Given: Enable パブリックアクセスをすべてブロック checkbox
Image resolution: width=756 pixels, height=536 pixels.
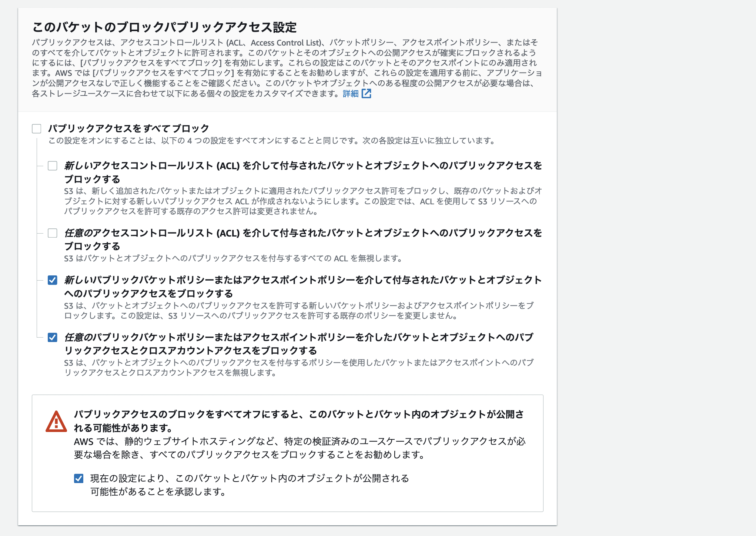Looking at the screenshot, I should [x=37, y=129].
